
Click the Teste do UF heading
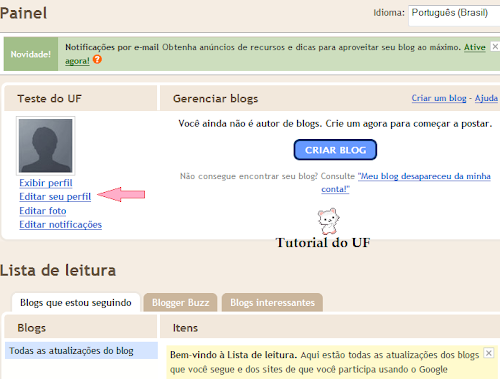(49, 99)
